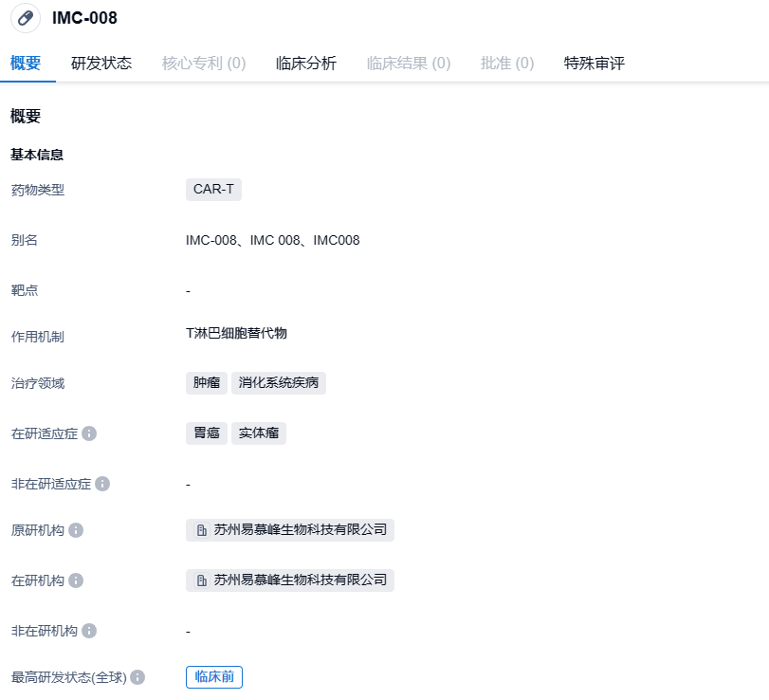The height and width of the screenshot is (700, 769).
Task: Click the CAR-T drug type tag
Action: [x=213, y=189]
